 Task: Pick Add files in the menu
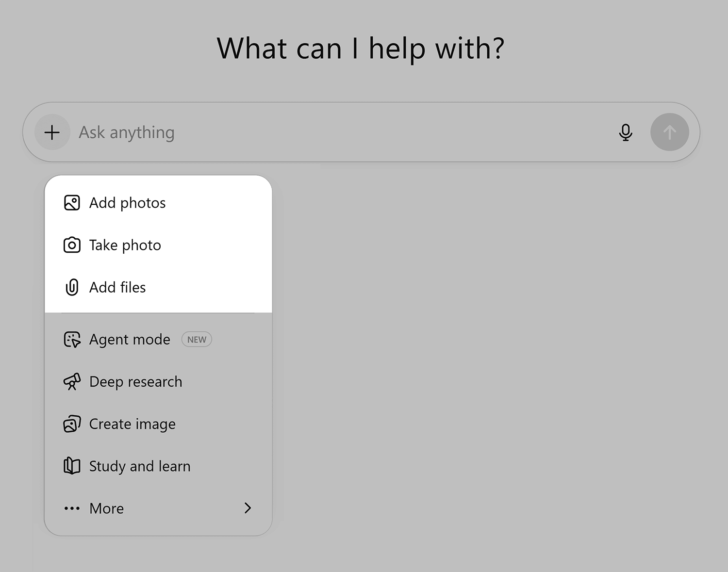click(x=158, y=287)
